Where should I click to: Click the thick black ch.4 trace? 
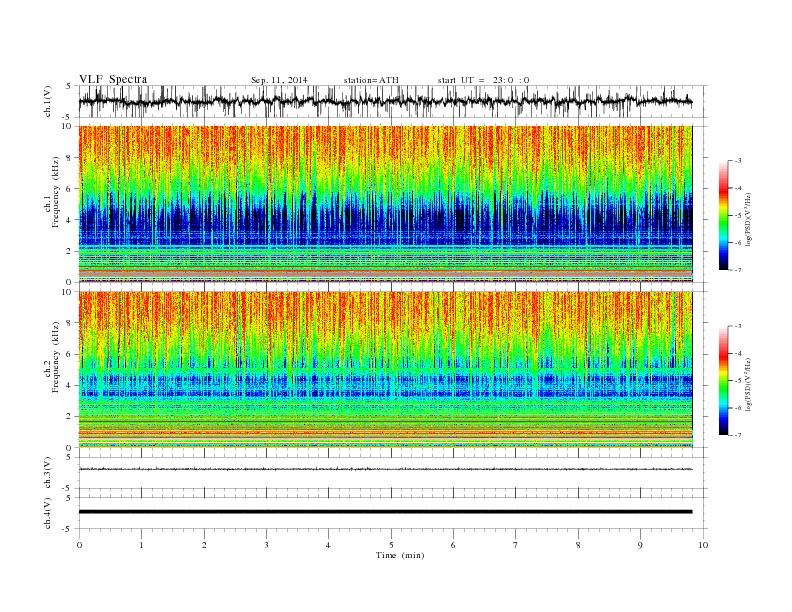point(385,512)
